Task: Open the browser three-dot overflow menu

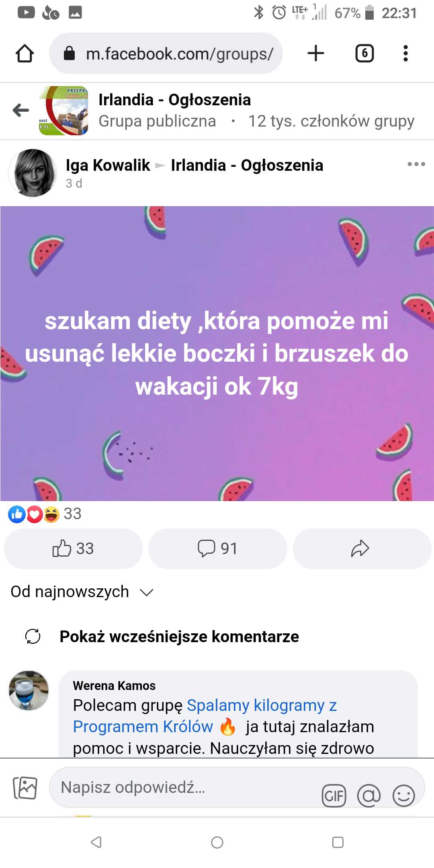Action: (x=405, y=53)
